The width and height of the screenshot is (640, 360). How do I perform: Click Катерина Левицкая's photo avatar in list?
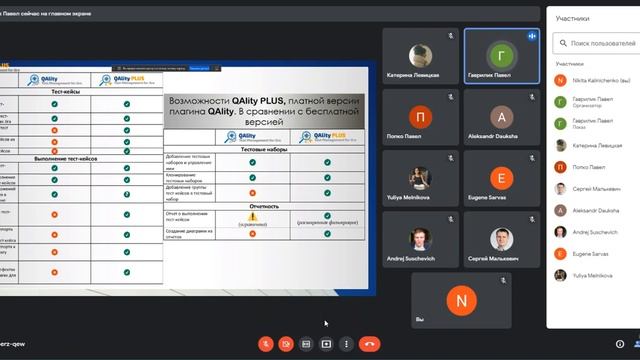point(560,145)
